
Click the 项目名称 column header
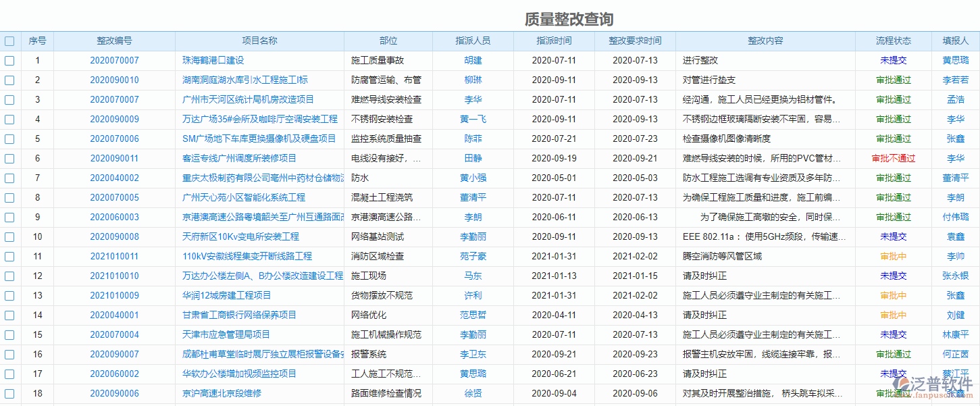pos(259,41)
